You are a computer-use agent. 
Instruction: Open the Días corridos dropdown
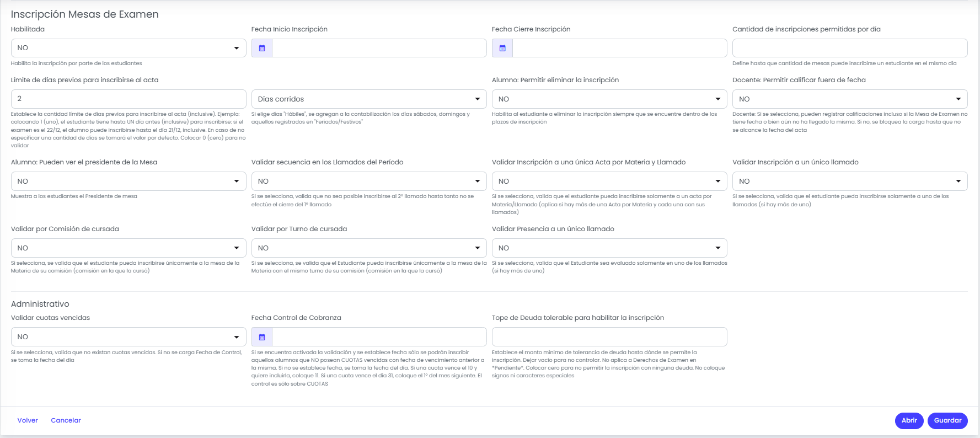(x=369, y=99)
